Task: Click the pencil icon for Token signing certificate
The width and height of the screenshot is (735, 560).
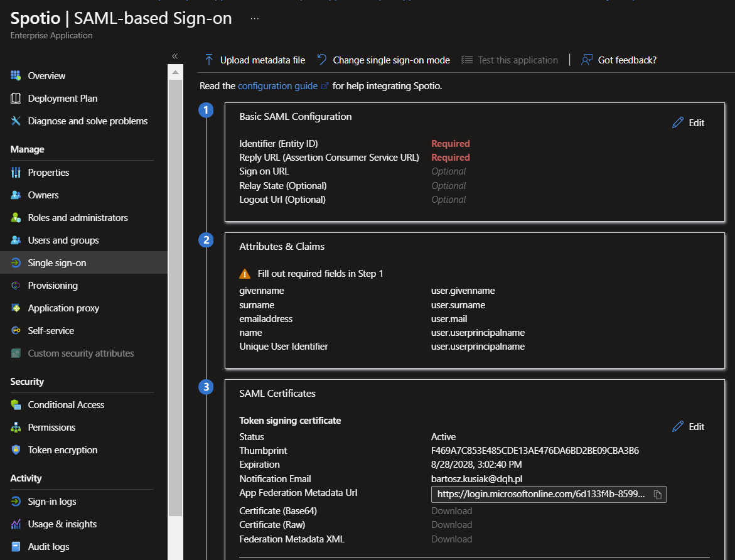Action: click(678, 426)
